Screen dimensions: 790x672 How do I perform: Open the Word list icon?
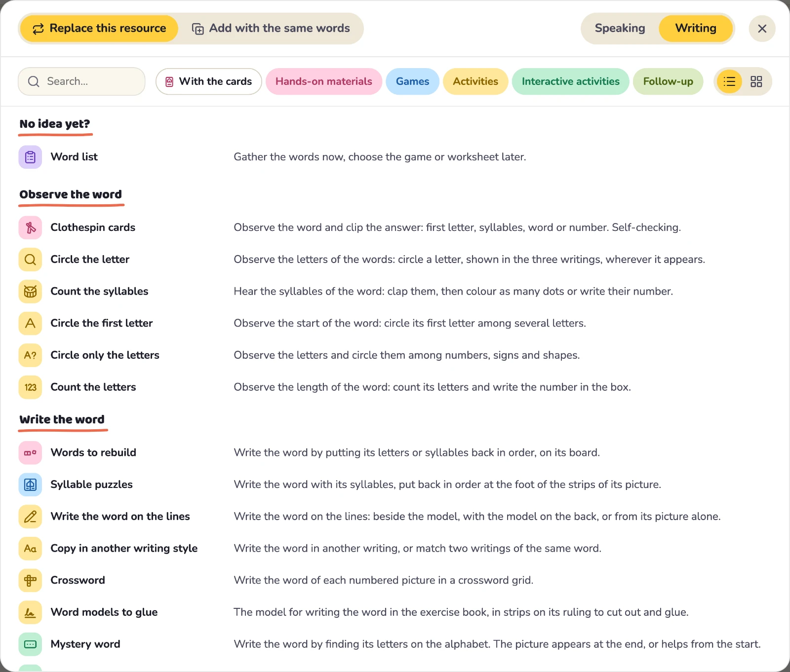(30, 157)
